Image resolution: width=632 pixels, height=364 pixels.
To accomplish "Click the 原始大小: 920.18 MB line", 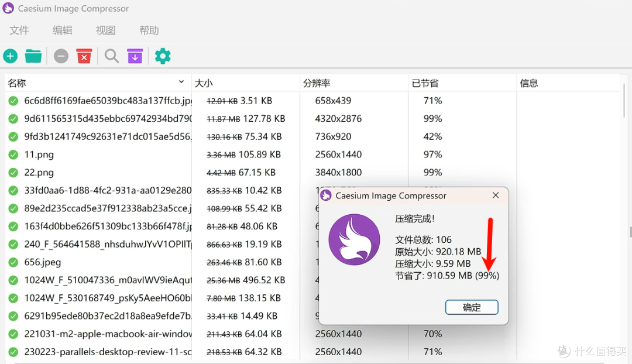I will coord(438,252).
